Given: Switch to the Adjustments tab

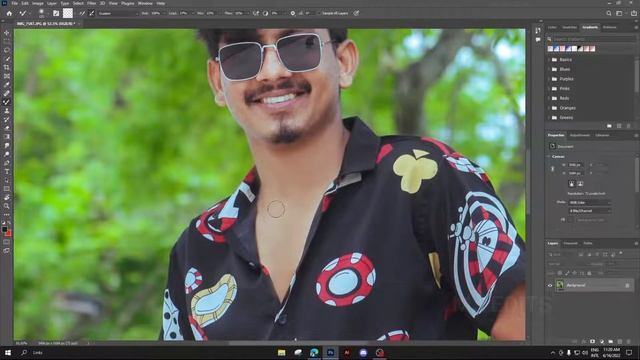Looking at the screenshot, I should click(580, 135).
